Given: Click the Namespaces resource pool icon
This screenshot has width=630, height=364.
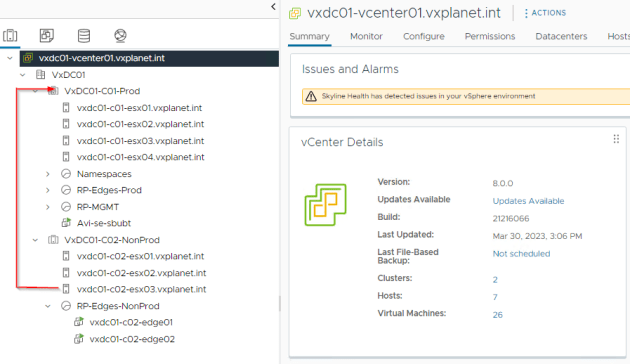Looking at the screenshot, I should click(66, 174).
